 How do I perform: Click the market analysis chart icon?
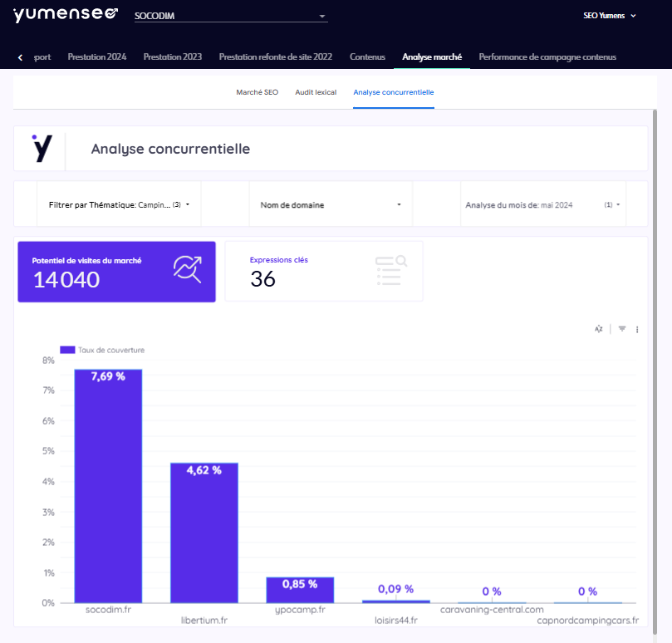(187, 269)
